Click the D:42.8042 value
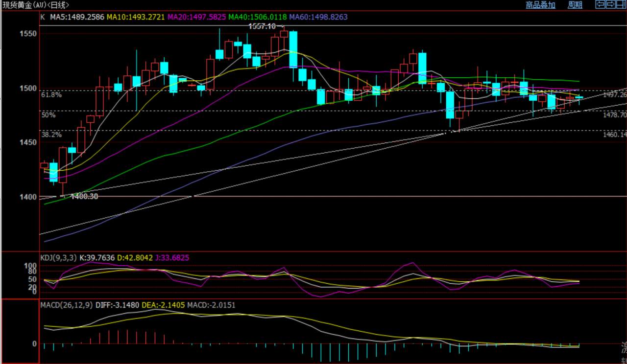The image size is (627, 364). [x=135, y=257]
